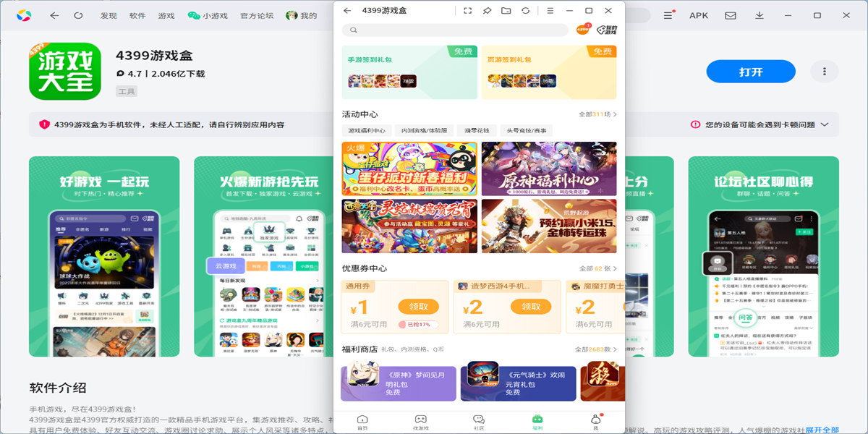Open the orange 4399 notification badge icon
868x434 pixels.
(x=583, y=30)
